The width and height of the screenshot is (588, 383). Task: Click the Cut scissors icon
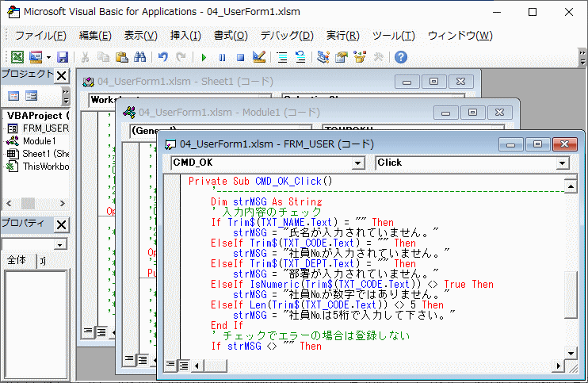tap(85, 57)
